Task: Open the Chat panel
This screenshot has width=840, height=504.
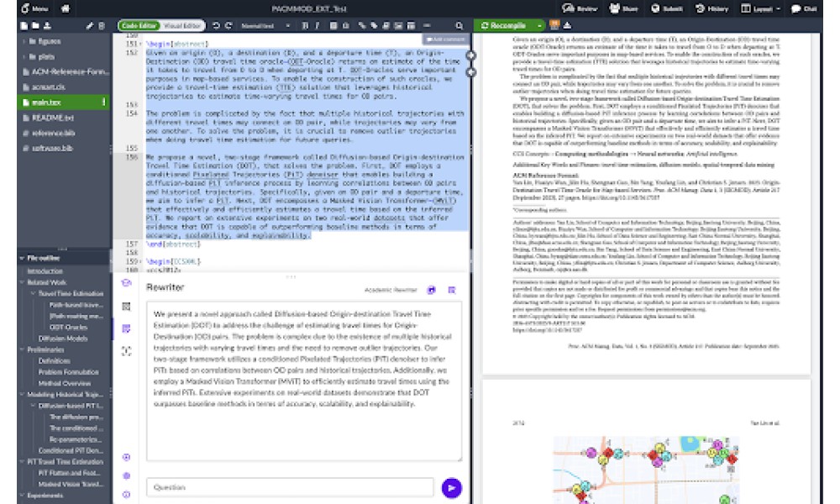Action: pos(804,8)
